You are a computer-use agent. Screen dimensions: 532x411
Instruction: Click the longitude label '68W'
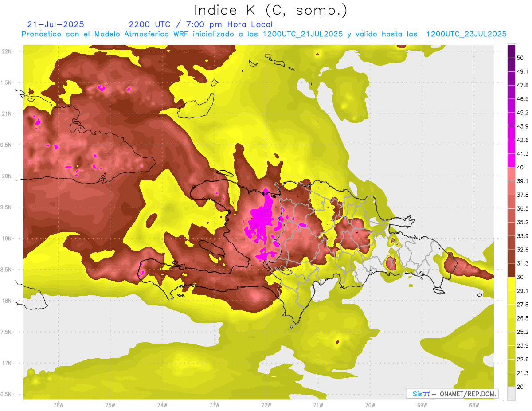point(474,405)
